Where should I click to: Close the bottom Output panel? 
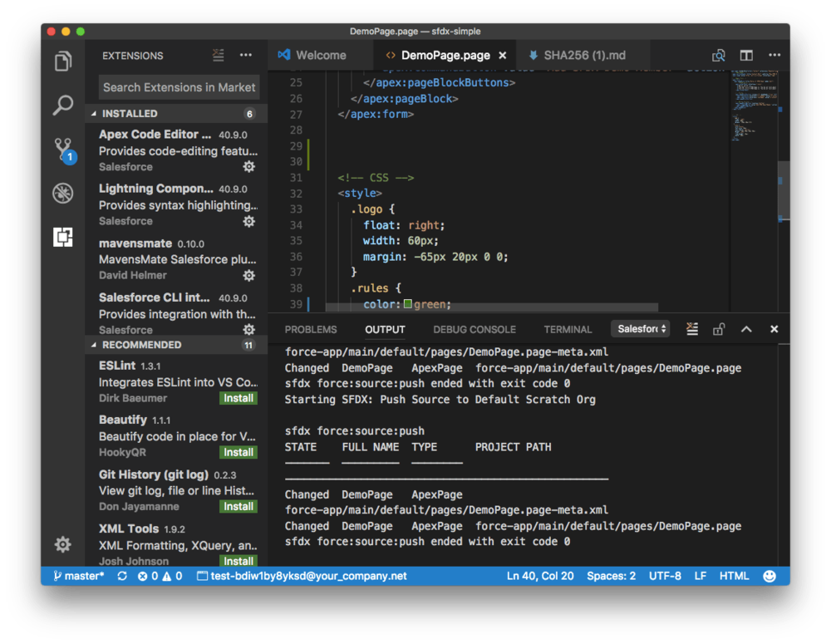(x=774, y=329)
